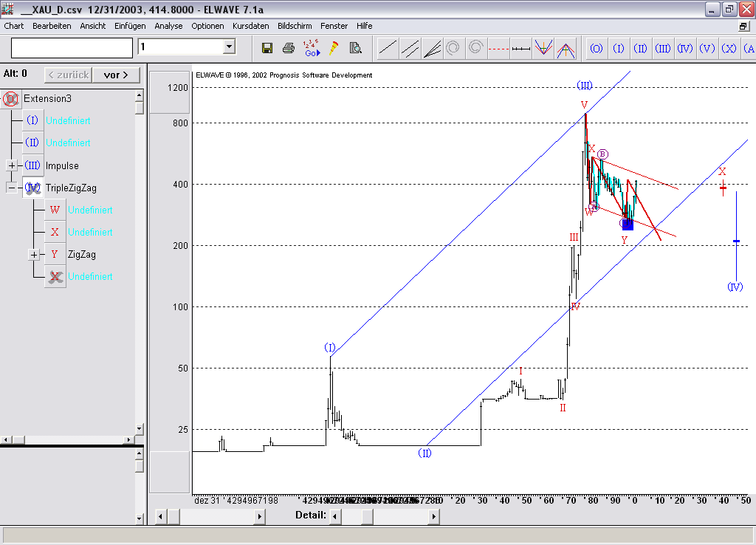Click the 'vor >' button
This screenshot has height=545, width=756.
tap(116, 75)
